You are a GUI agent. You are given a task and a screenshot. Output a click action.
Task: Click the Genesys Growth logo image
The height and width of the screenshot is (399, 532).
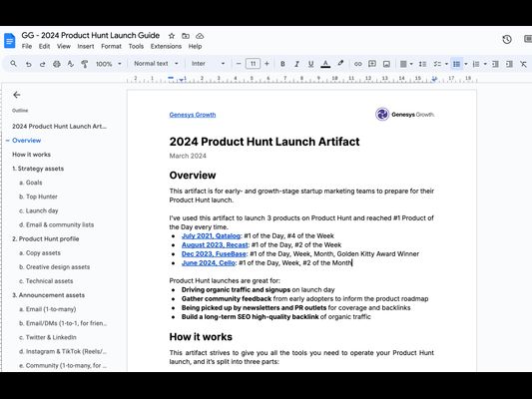click(405, 115)
